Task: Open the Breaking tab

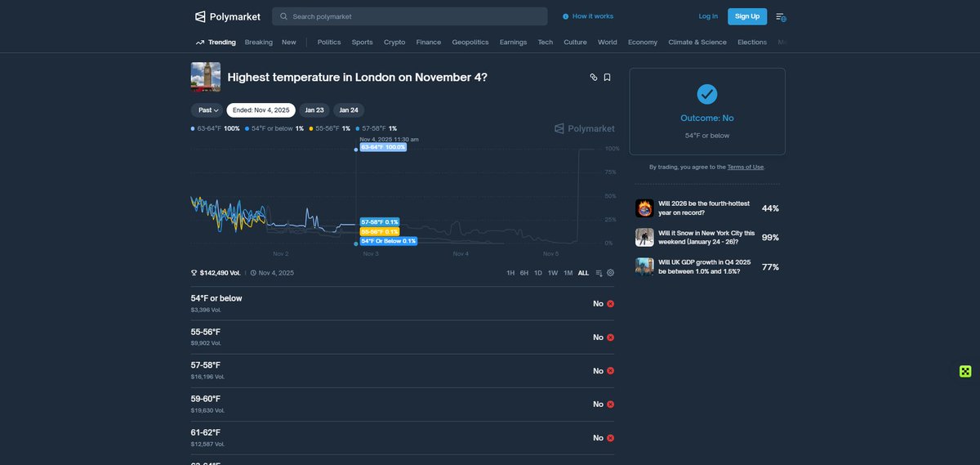Action: point(259,42)
